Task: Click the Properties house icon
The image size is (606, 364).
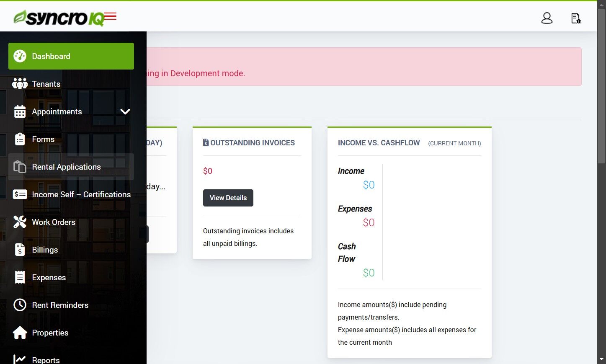Action: [x=20, y=333]
